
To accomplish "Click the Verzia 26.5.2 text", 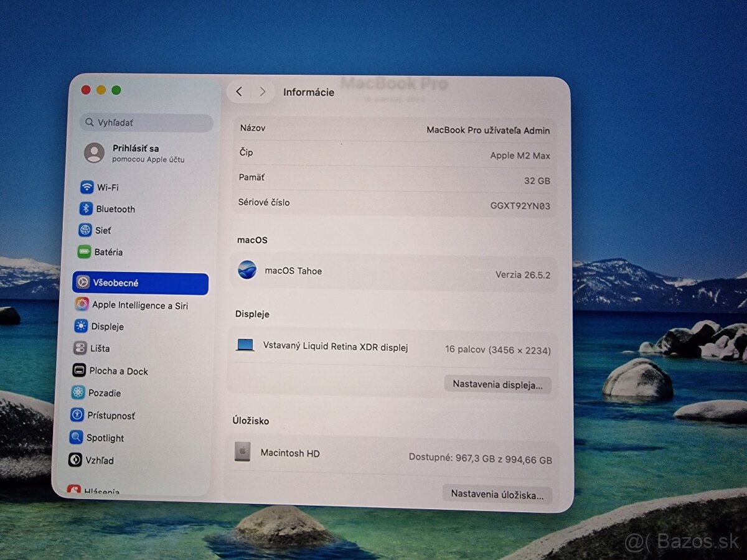I will (523, 274).
